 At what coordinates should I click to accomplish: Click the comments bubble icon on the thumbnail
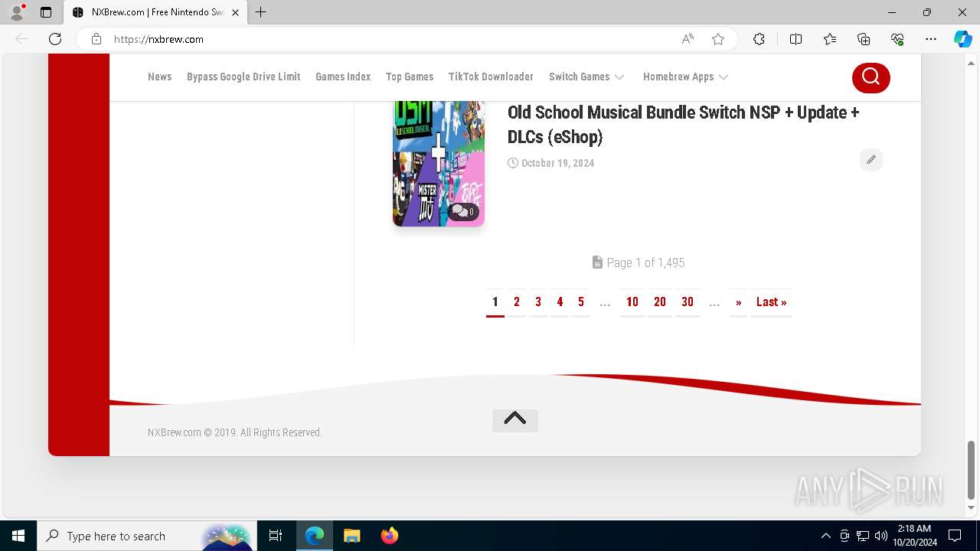[x=463, y=211]
